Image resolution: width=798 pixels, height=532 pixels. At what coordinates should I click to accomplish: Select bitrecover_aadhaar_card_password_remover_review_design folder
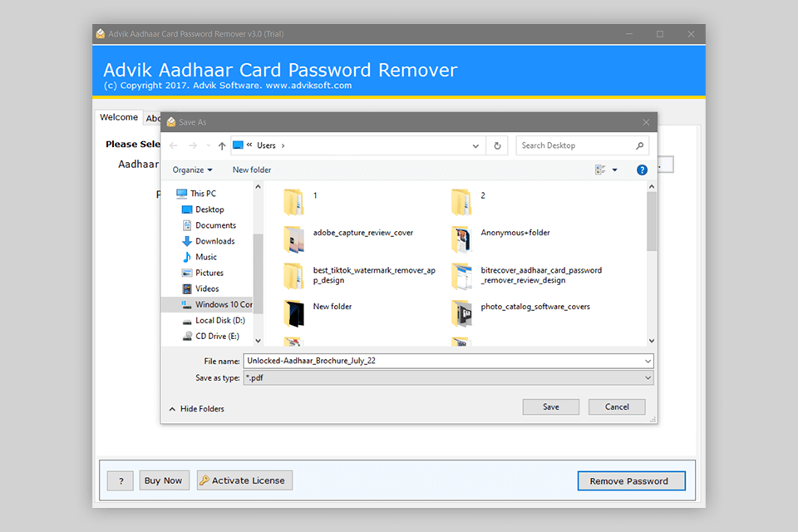click(526, 275)
